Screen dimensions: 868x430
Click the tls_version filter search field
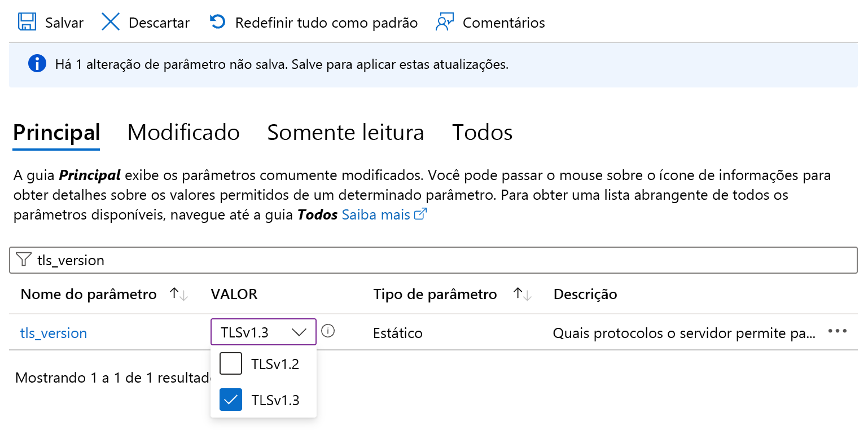coord(440,260)
